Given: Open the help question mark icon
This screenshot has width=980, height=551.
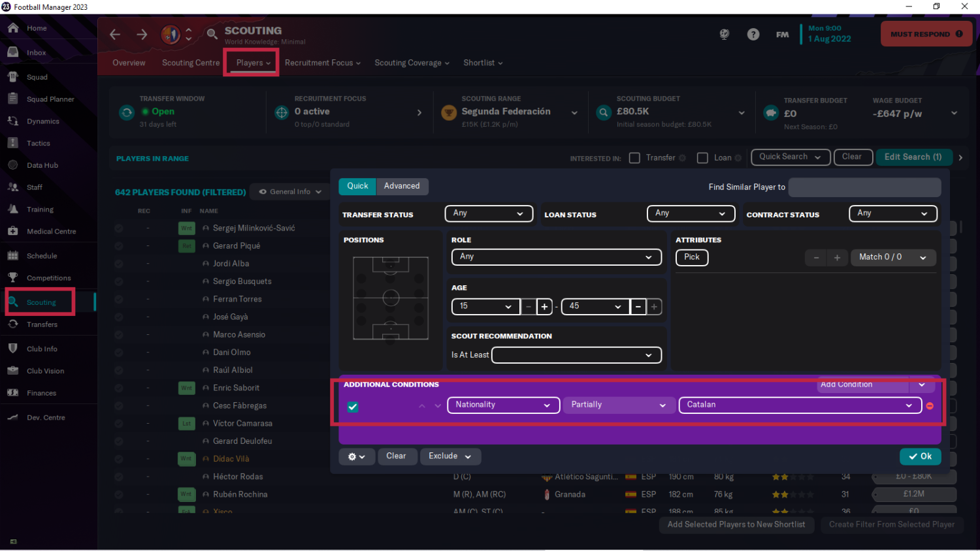Looking at the screenshot, I should tap(753, 35).
